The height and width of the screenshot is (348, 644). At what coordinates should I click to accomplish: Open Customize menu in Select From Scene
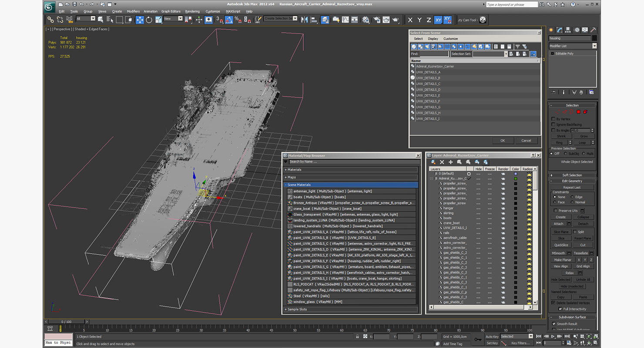(x=451, y=39)
